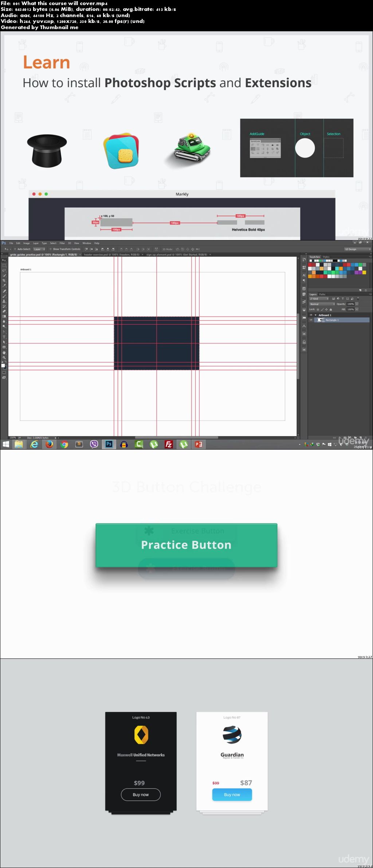Click the Windows Start button
This screenshot has height=868, width=373.
(5, 444)
